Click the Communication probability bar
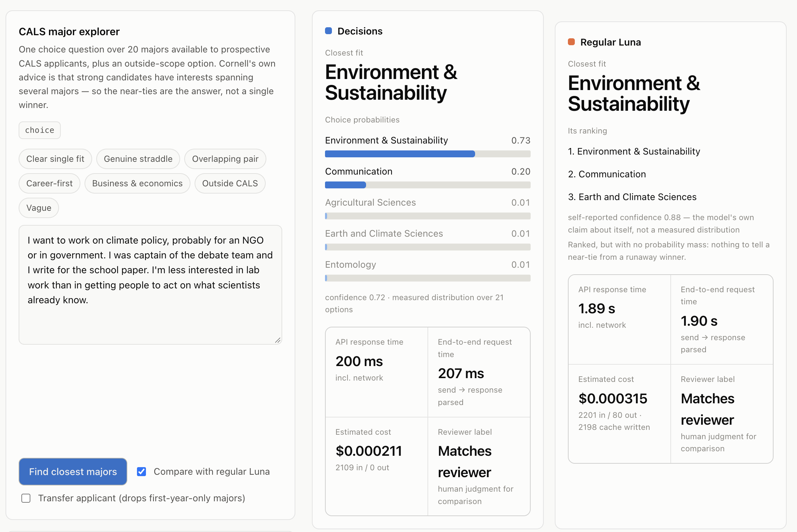This screenshot has height=532, width=797. (427, 185)
